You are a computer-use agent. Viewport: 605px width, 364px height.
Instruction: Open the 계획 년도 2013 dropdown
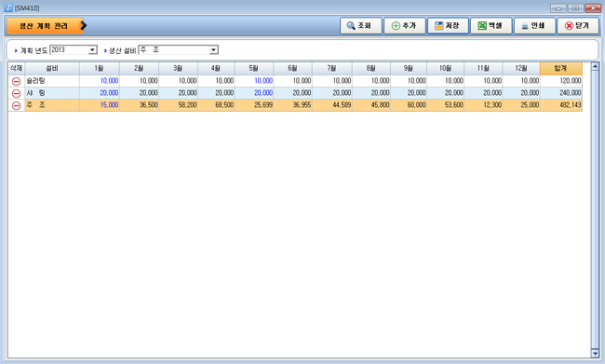pos(92,49)
